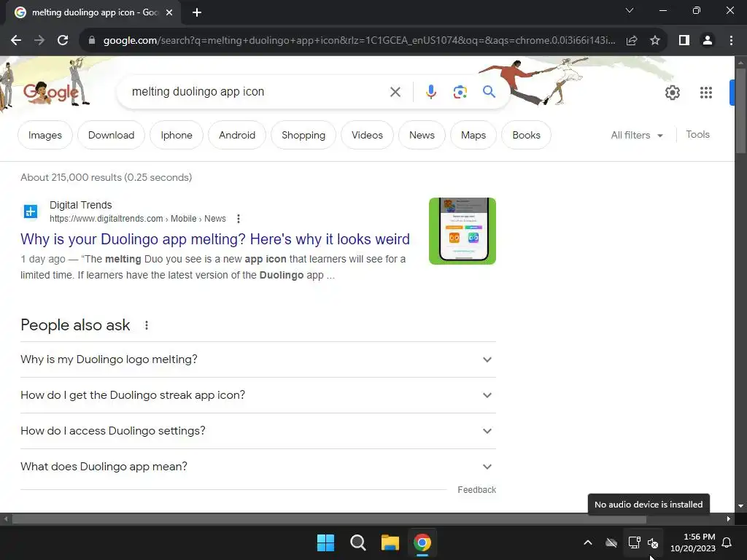Open the Chrome profile icon
Viewport: 747px width, 560px height.
click(708, 41)
